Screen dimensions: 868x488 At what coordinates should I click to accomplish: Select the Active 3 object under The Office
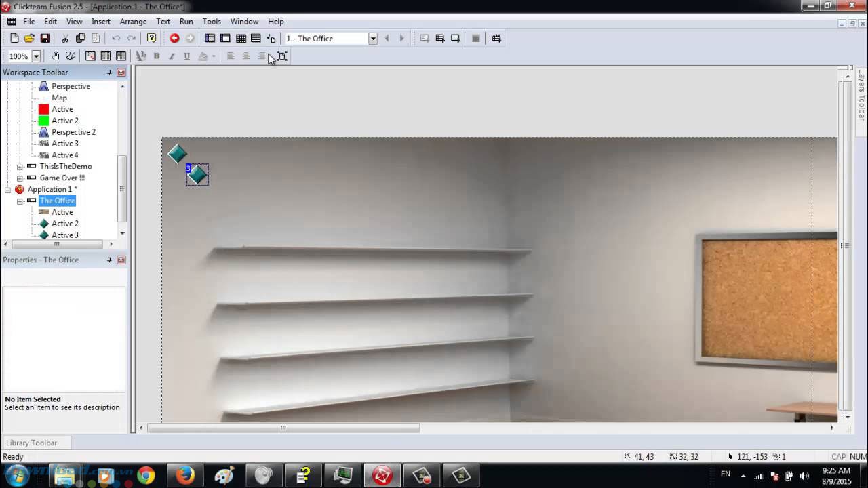[x=65, y=235]
